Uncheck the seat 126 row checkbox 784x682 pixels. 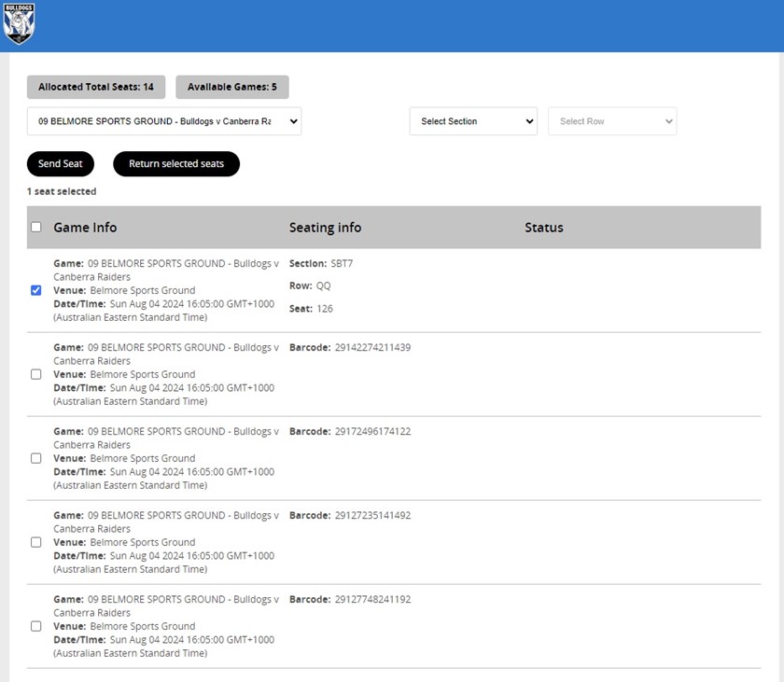36,290
